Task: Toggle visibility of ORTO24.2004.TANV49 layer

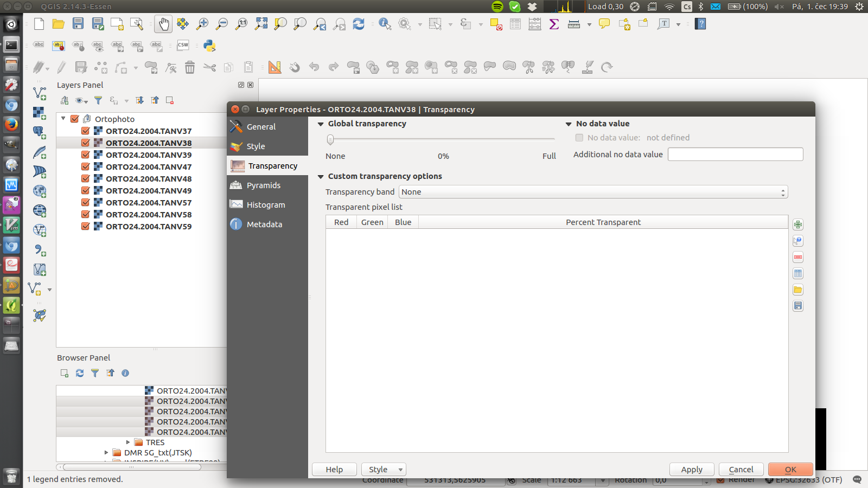Action: [x=85, y=190]
